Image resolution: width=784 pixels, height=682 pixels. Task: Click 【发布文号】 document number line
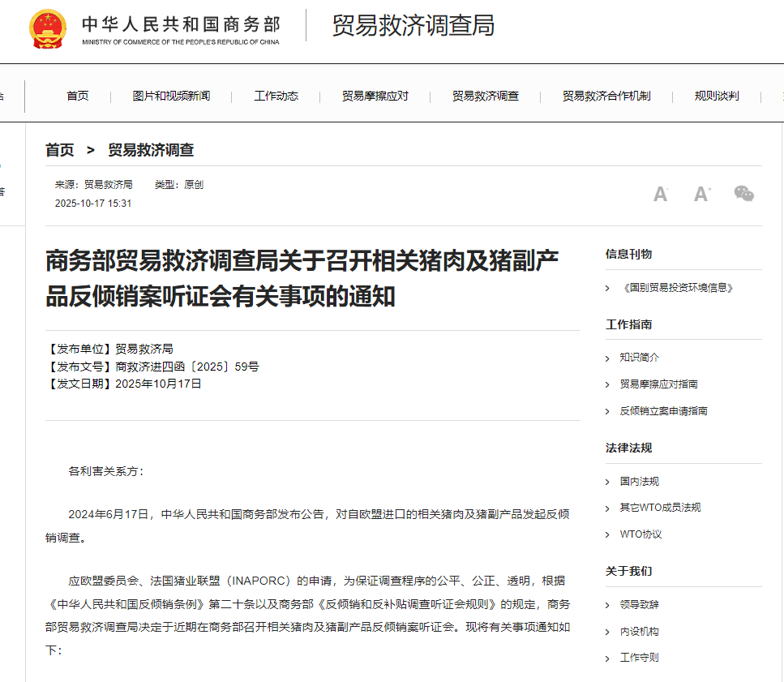(152, 367)
